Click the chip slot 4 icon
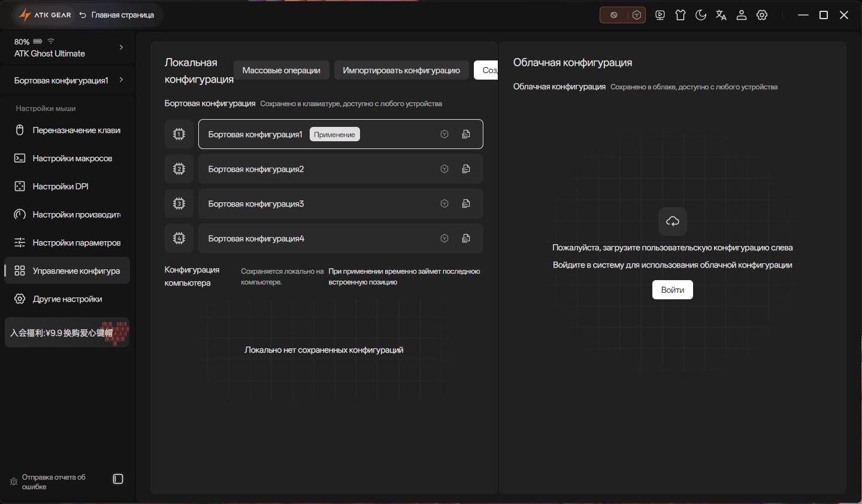The width and height of the screenshot is (862, 504). coord(179,238)
